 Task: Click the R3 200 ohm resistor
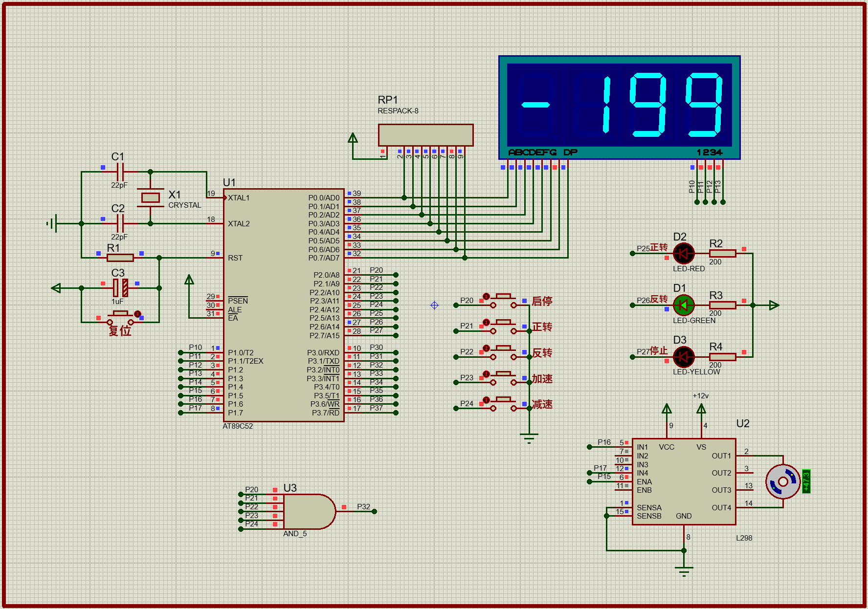click(x=722, y=305)
